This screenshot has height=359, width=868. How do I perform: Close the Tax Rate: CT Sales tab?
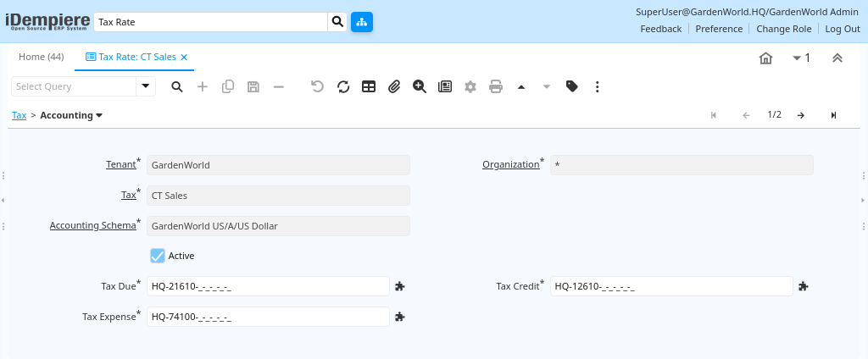click(x=184, y=57)
